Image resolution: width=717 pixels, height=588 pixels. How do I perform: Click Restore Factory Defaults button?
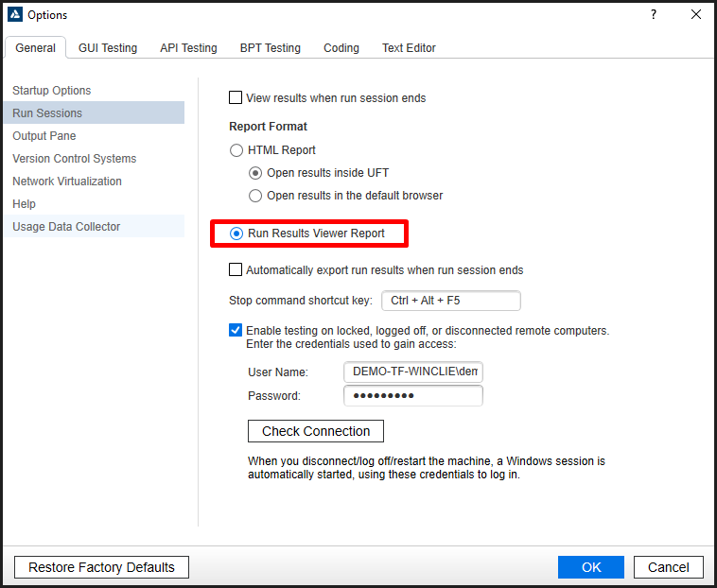[101, 567]
